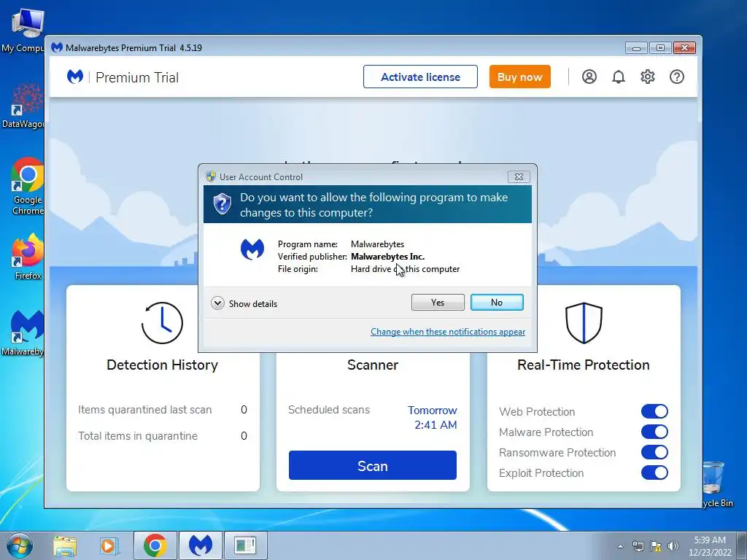Screen dimensions: 747x560
Task: Toggle Malware Protection switch
Action: [x=654, y=432]
